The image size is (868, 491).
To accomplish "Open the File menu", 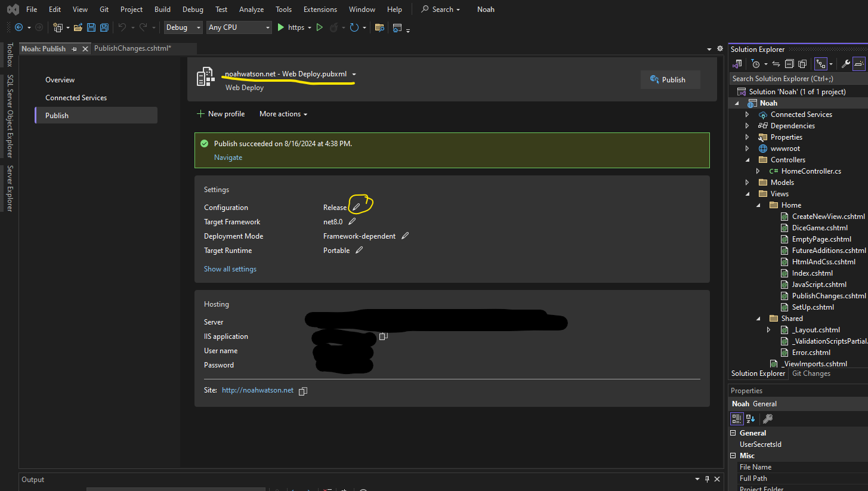I will tap(32, 10).
